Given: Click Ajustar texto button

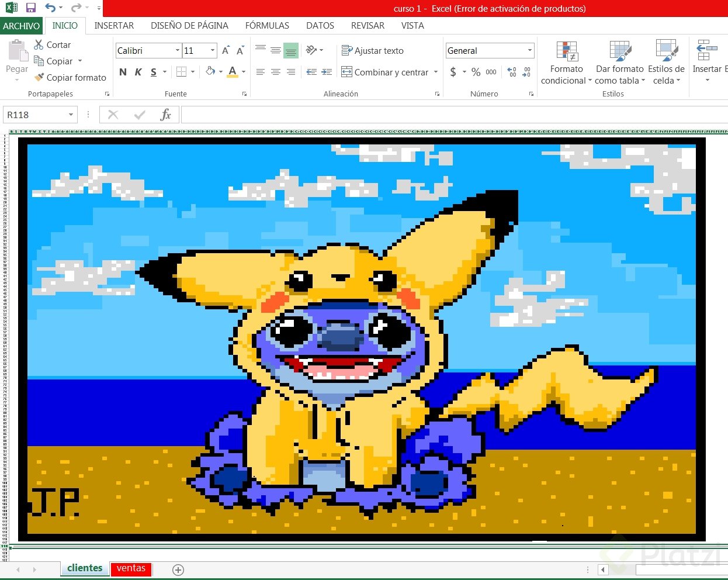Looking at the screenshot, I should click(373, 50).
